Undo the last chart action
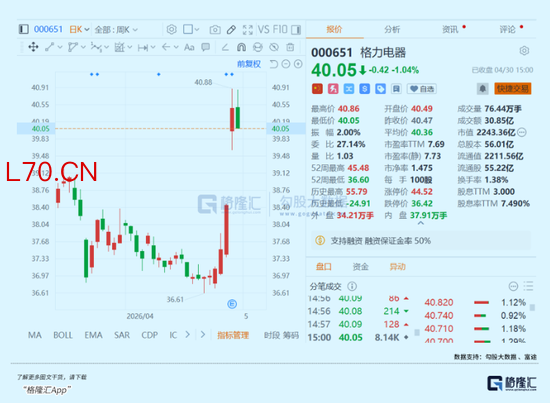The height and width of the screenshot is (403, 550). [274, 64]
